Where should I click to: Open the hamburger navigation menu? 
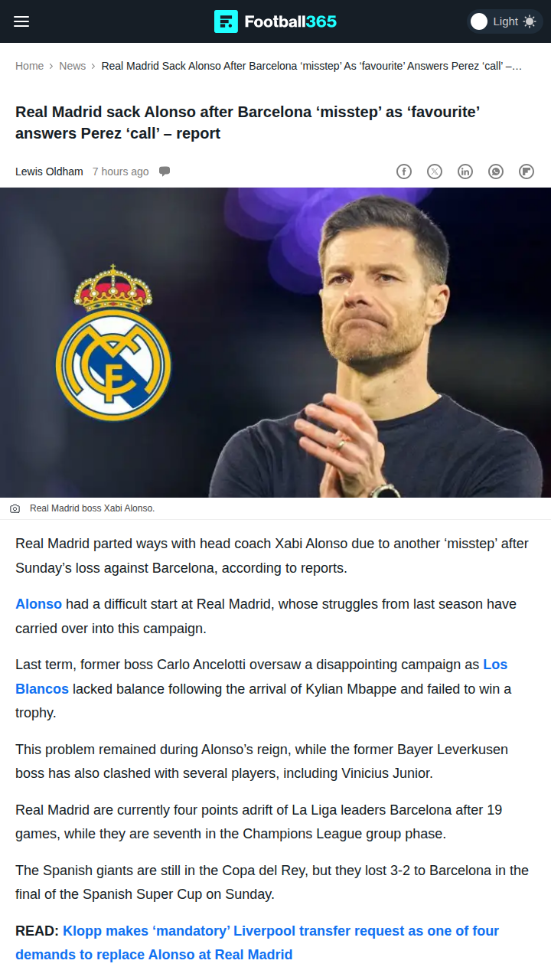click(x=21, y=21)
